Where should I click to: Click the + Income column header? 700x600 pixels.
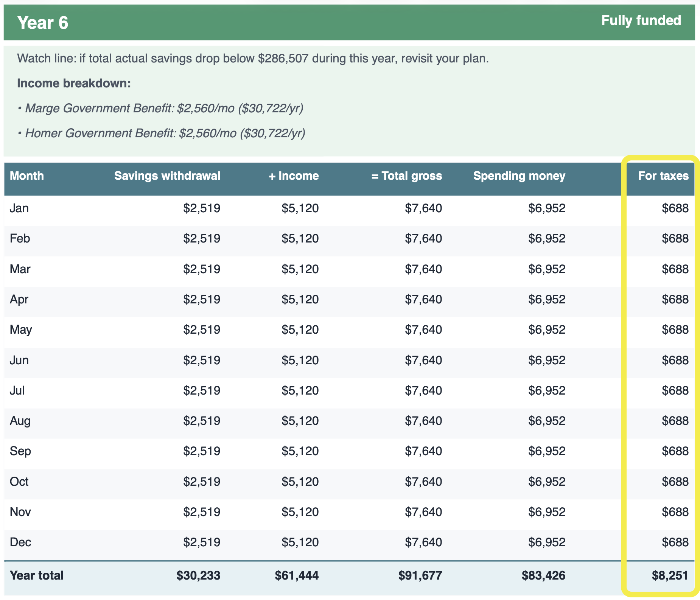click(294, 176)
